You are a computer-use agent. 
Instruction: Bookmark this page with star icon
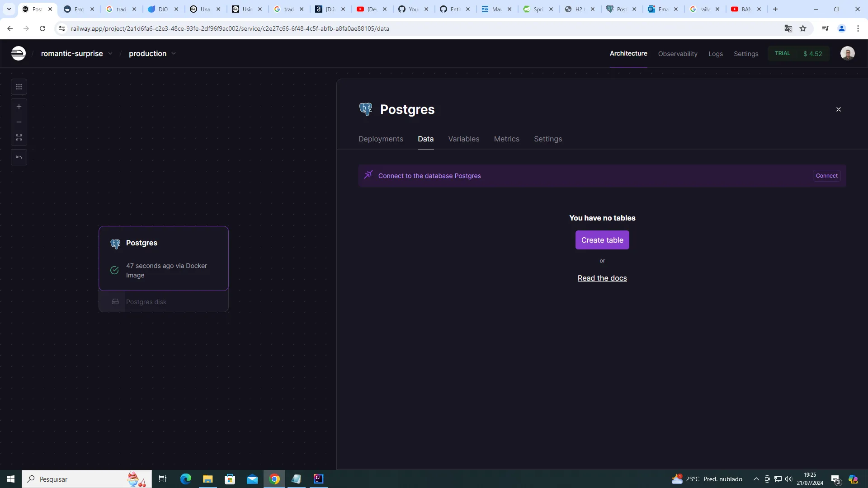coord(803,28)
